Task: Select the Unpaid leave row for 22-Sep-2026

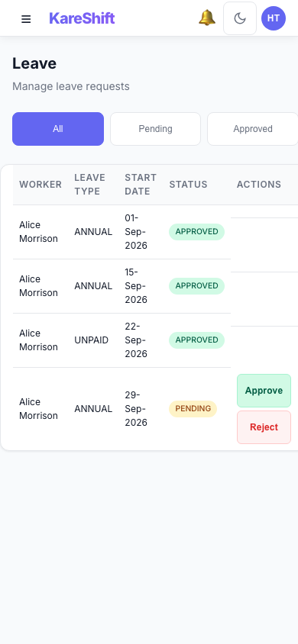Action: (121, 340)
